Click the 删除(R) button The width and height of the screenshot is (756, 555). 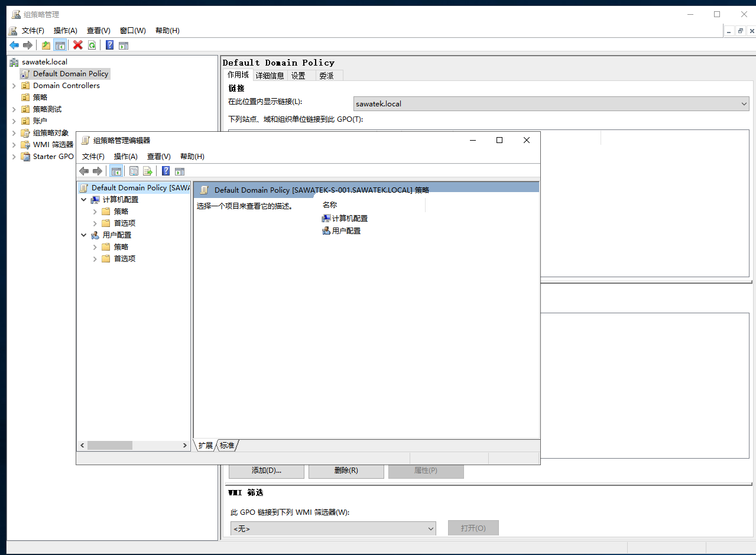pyautogui.click(x=346, y=470)
